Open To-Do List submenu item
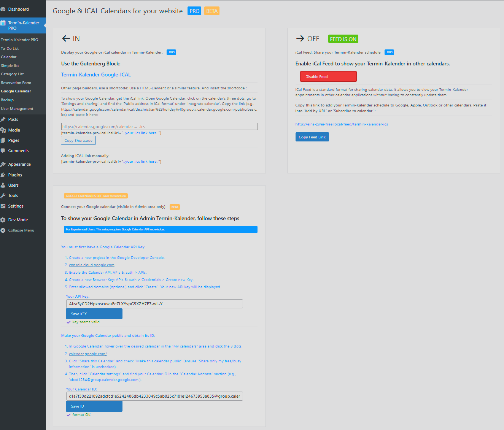 (x=10, y=48)
